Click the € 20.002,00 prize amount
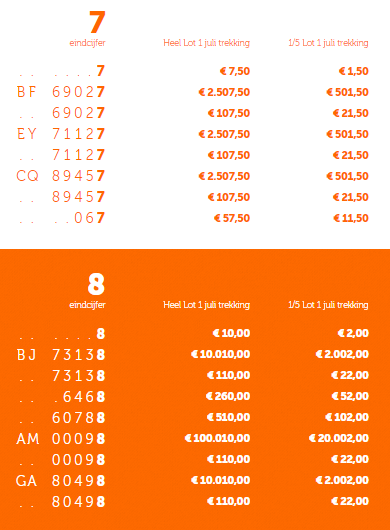The width and height of the screenshot is (390, 530). coord(339,438)
